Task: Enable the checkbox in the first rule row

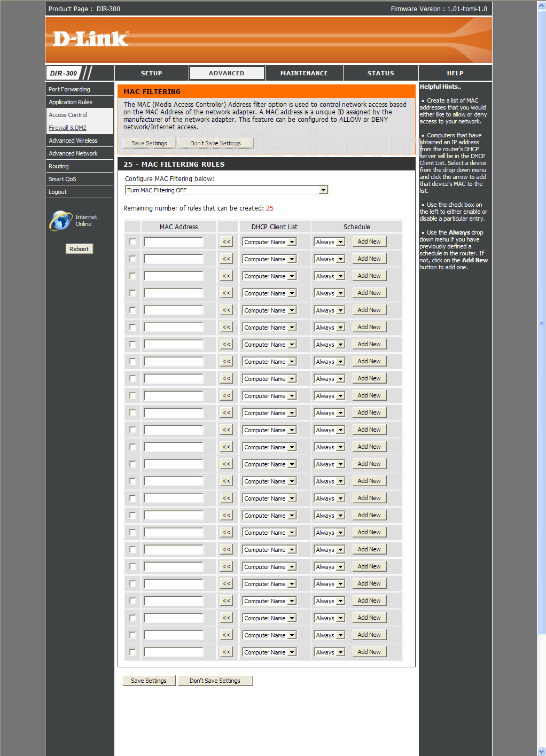Action: [x=132, y=242]
